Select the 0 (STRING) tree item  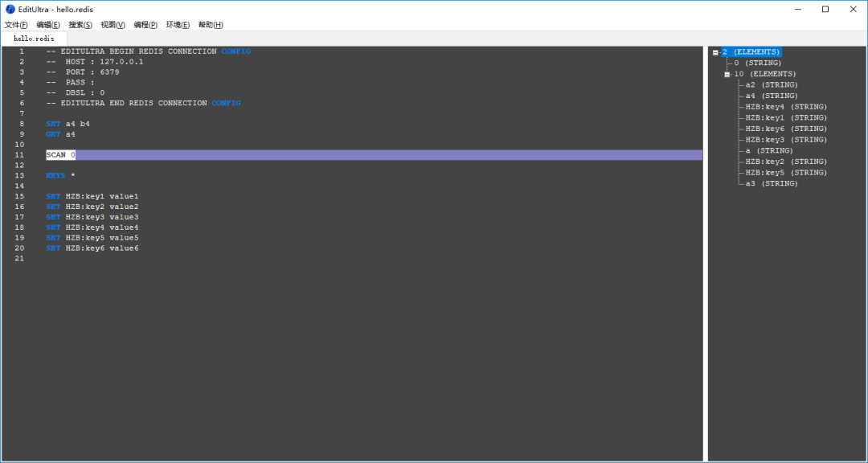point(758,64)
